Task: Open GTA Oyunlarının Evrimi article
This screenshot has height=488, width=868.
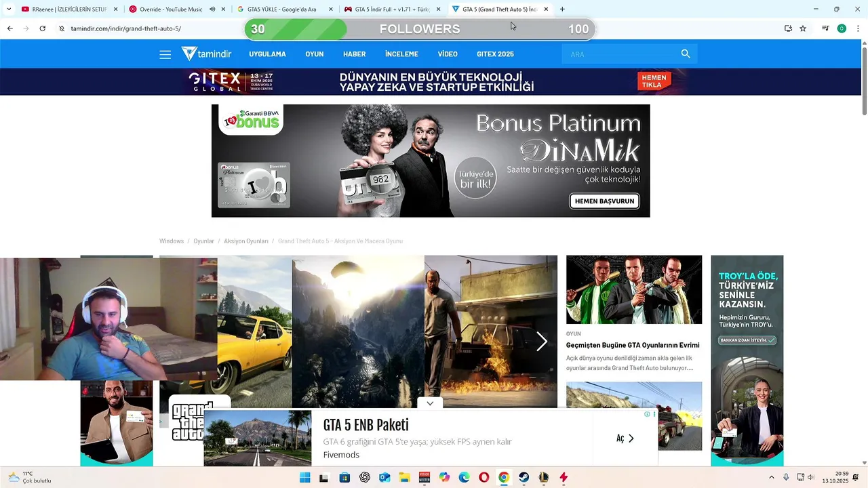Action: point(633,345)
